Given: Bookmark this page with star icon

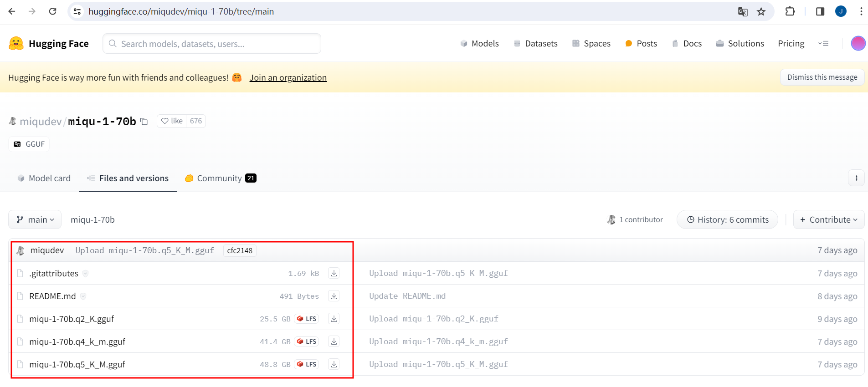Looking at the screenshot, I should tap(761, 11).
